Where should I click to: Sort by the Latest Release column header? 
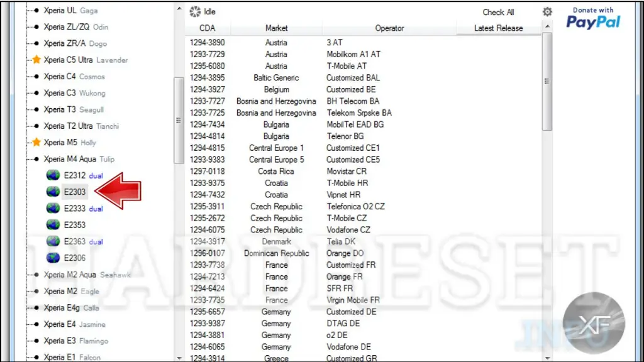coord(498,28)
